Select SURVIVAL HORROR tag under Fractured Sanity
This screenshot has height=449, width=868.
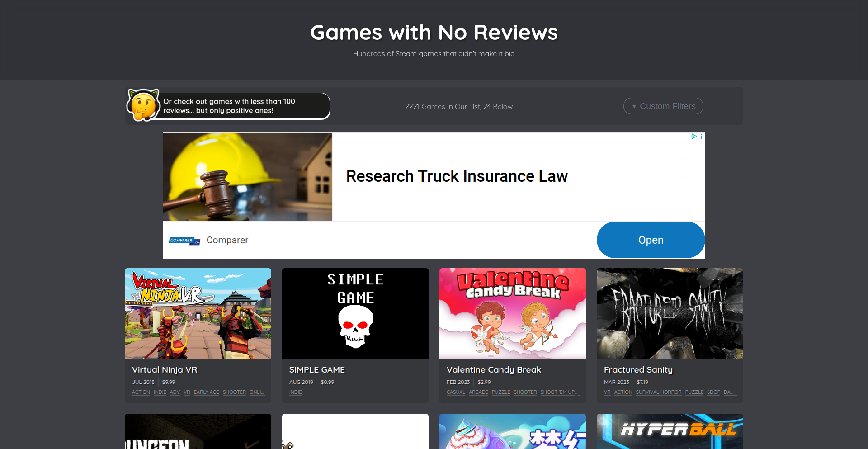click(x=659, y=392)
